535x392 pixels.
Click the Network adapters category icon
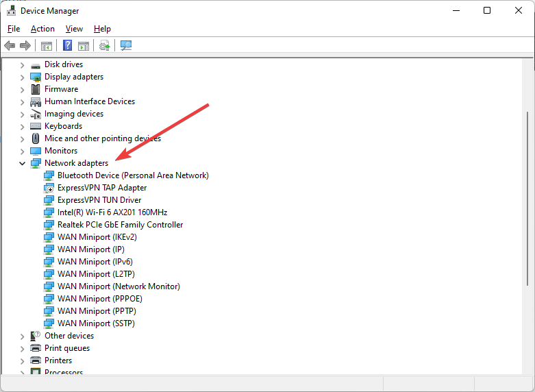coord(36,163)
